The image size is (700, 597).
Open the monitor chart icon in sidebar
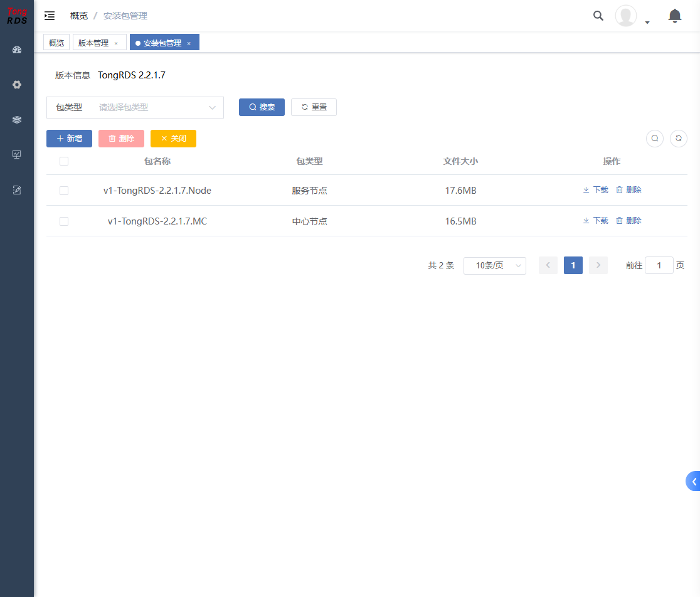[17, 155]
